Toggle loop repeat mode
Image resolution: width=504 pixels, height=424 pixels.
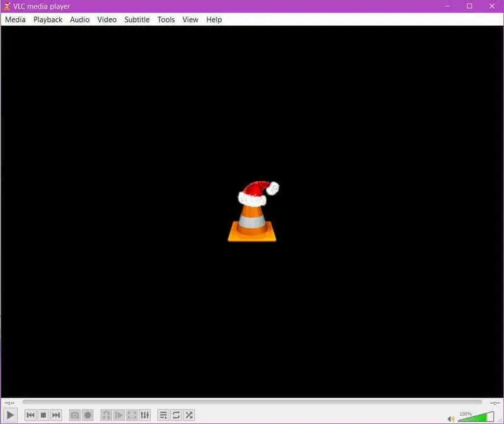tap(176, 415)
